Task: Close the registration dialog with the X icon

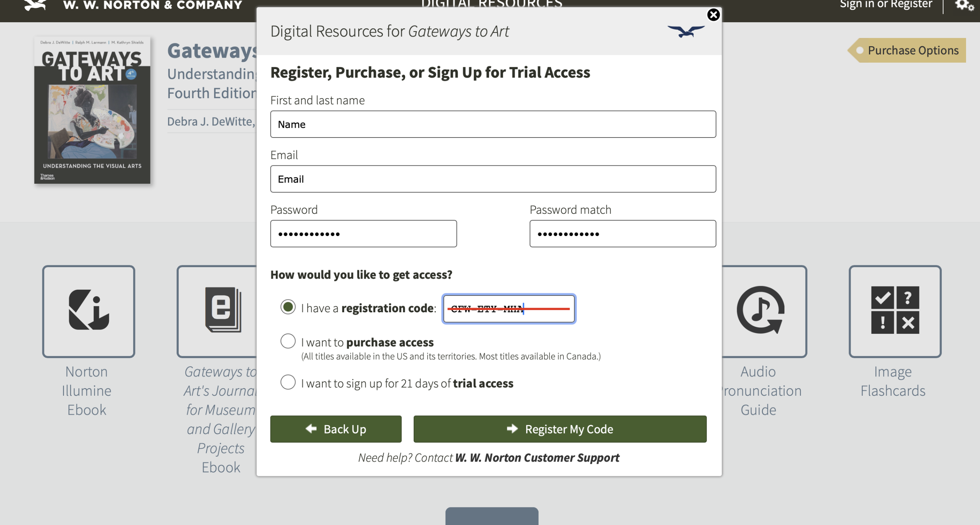Action: [713, 14]
